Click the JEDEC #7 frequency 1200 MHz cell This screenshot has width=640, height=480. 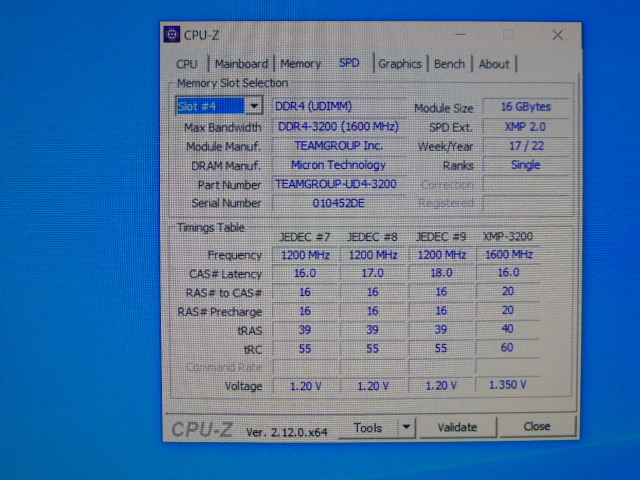click(305, 256)
